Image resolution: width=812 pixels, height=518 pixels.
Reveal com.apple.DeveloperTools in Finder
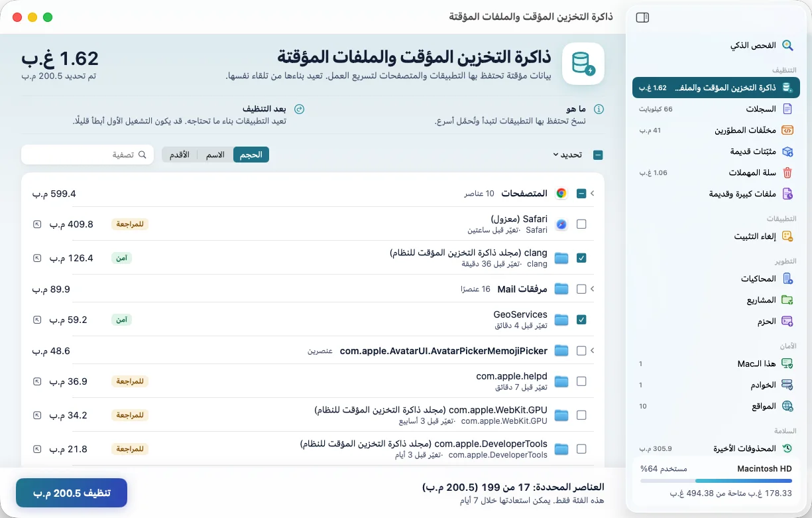[37, 449]
